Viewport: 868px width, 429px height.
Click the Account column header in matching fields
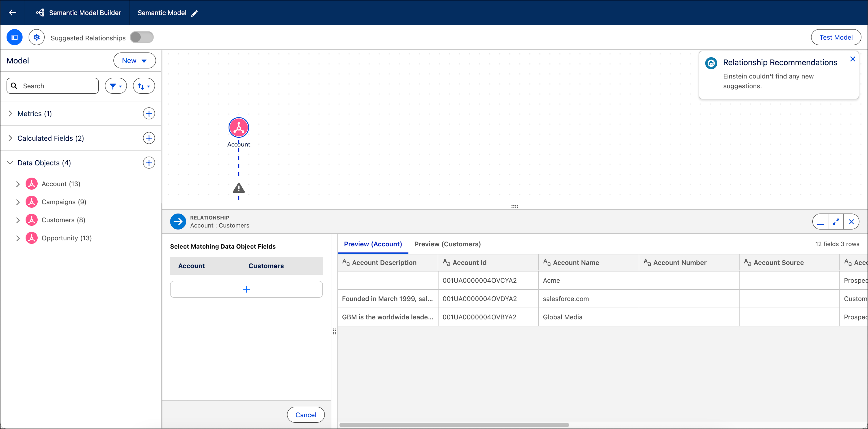[191, 266]
